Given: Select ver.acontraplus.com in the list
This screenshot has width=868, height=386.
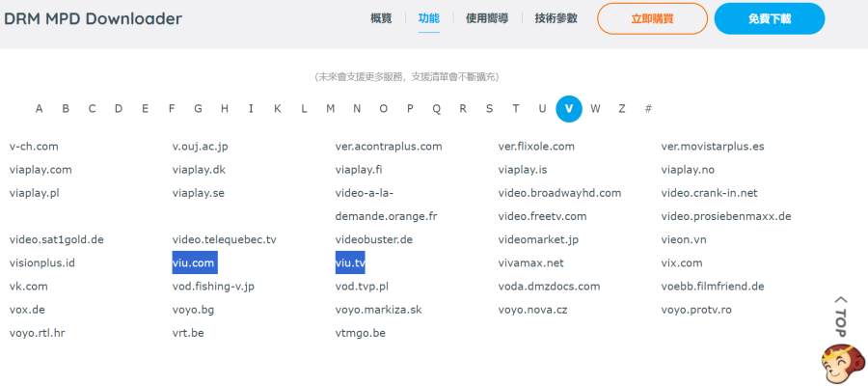Looking at the screenshot, I should (x=389, y=147).
